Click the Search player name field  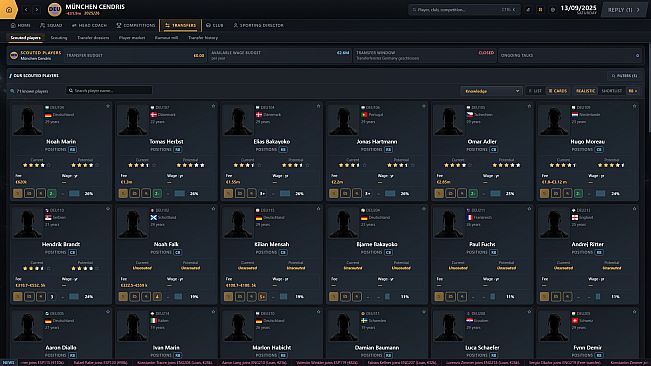109,90
